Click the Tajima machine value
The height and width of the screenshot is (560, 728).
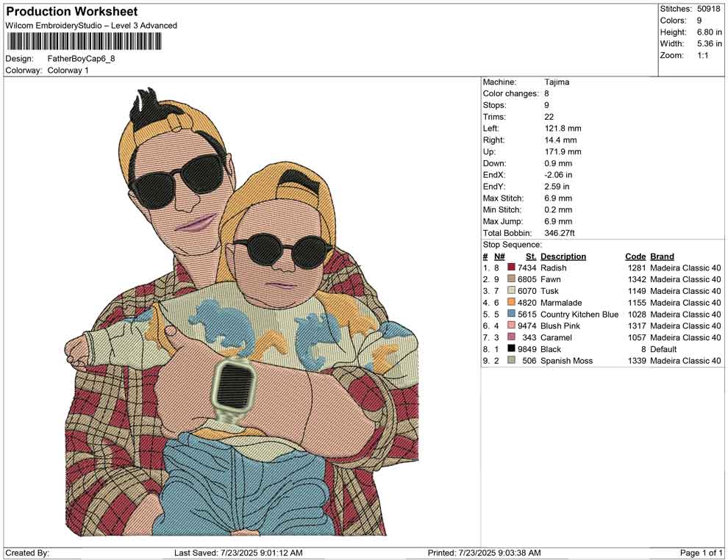click(557, 82)
